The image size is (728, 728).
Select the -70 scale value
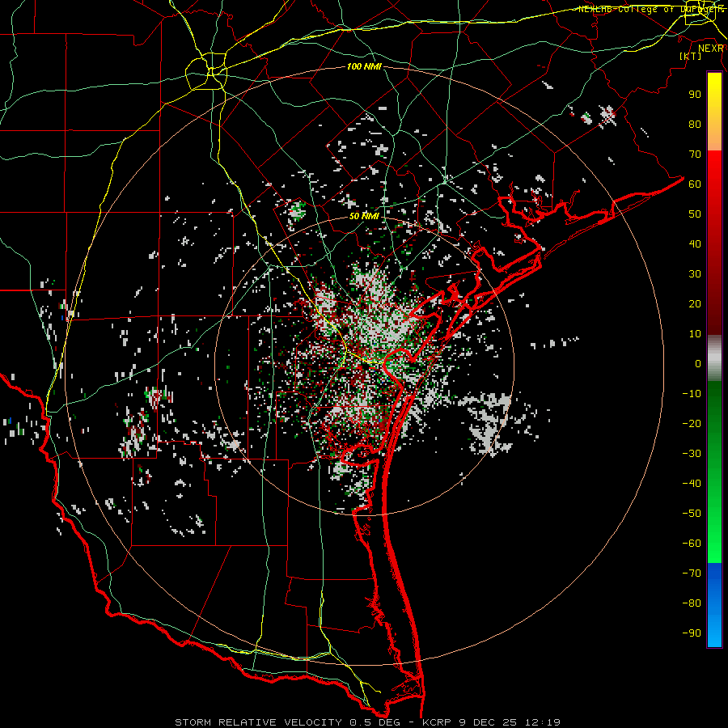click(x=692, y=574)
